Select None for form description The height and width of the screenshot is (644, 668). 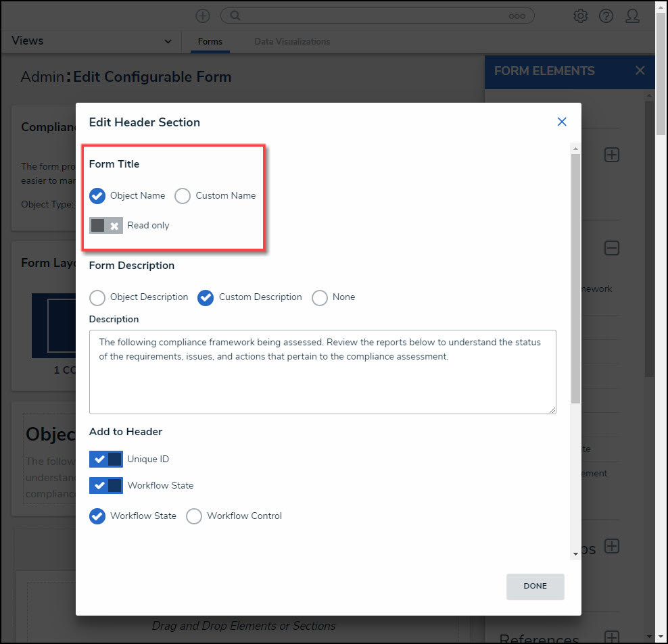(320, 297)
